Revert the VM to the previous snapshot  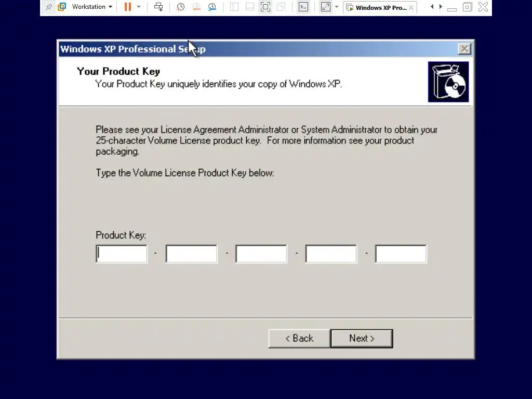[196, 7]
